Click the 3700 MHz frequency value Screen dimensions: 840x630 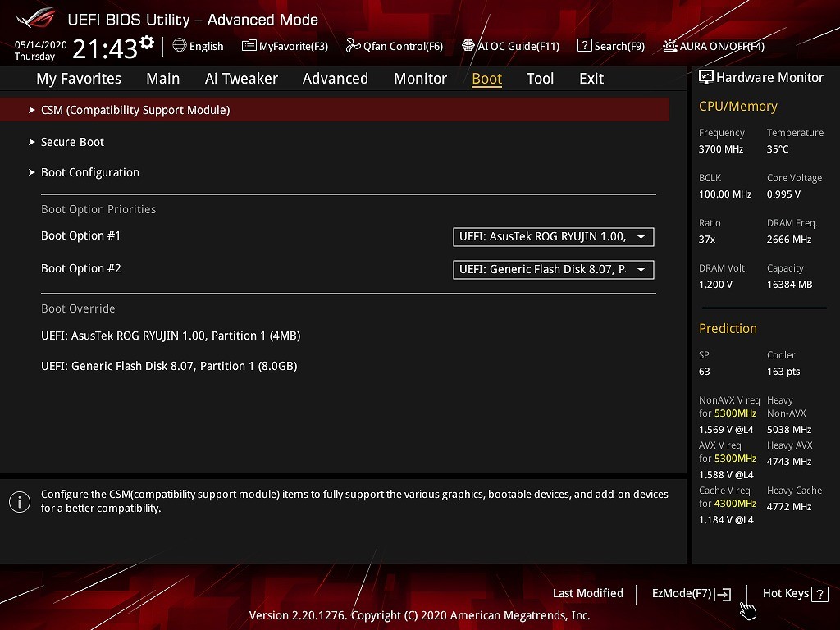[x=721, y=149]
